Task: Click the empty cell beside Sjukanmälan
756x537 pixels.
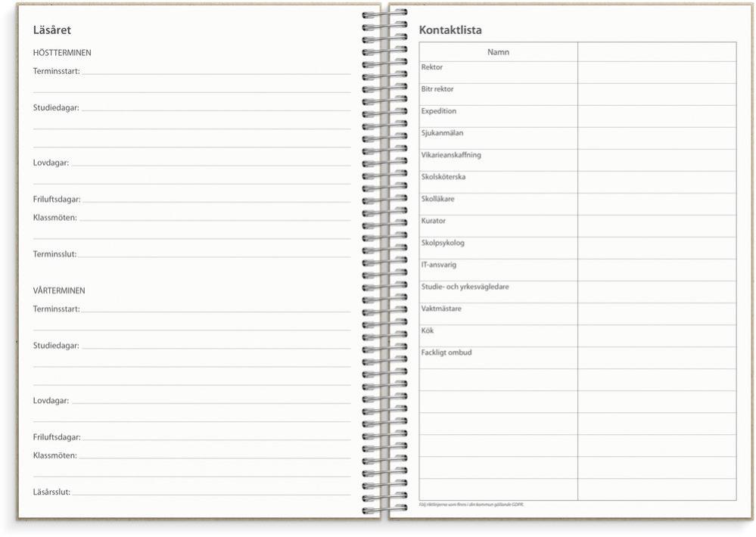Action: [657, 138]
